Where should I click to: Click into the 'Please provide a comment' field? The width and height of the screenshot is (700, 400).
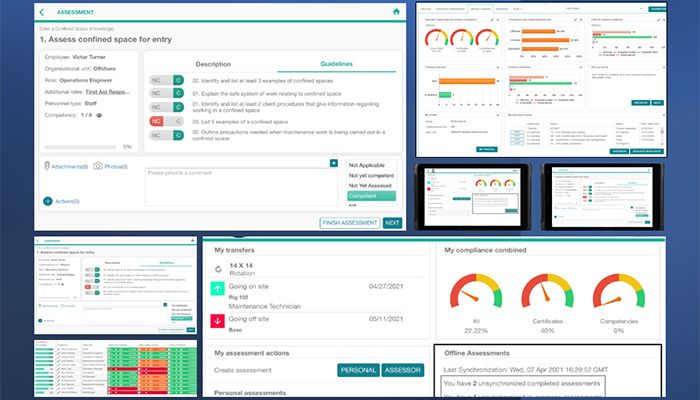tap(241, 187)
